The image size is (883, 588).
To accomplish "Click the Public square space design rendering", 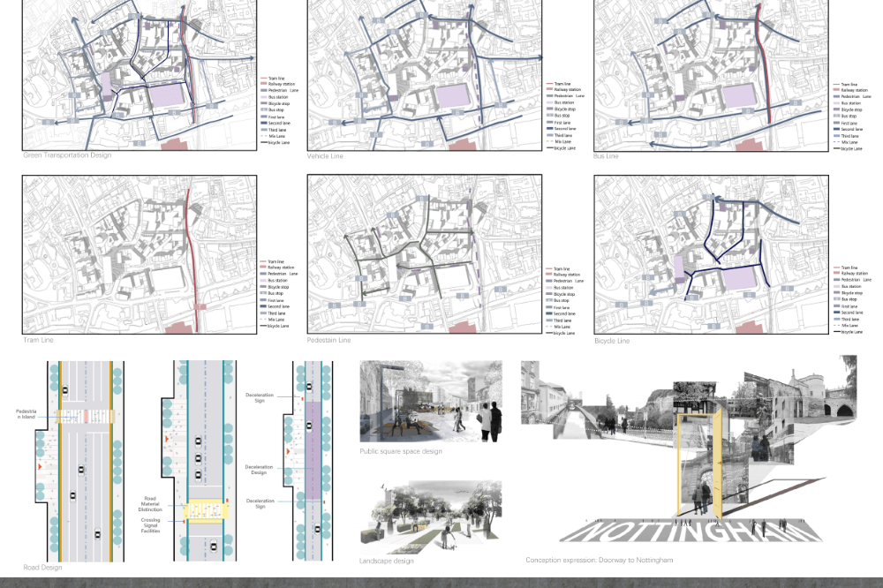I will point(430,401).
